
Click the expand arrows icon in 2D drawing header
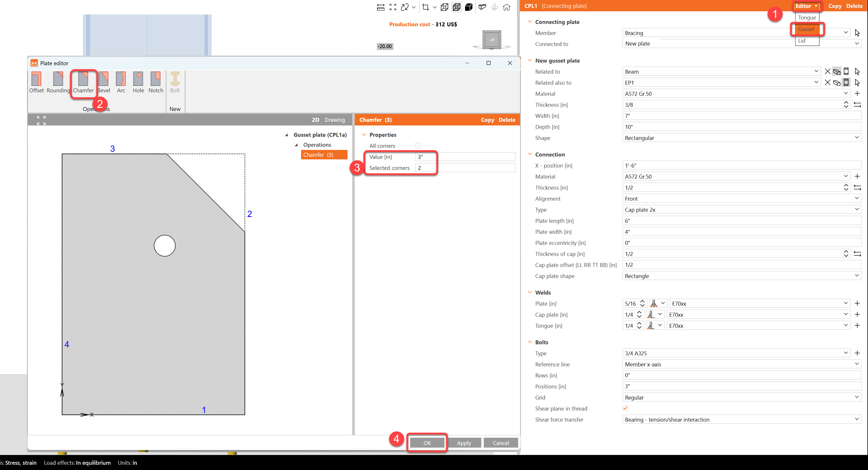pyautogui.click(x=41, y=120)
